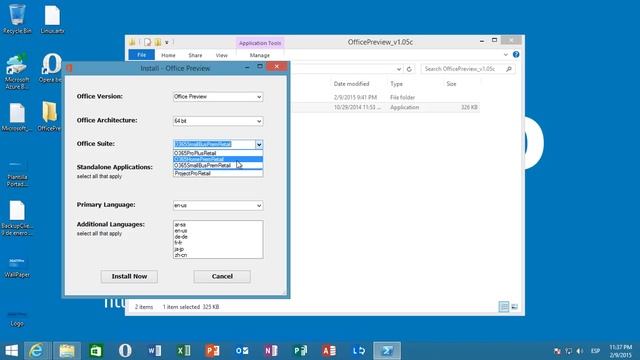Switch to the PowerShell taskbar window
The height and width of the screenshot is (360, 640).
pos(387,351)
